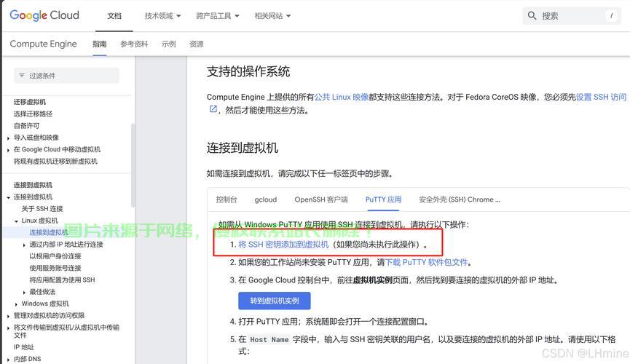630x364 pixels.
Task: Focus the 搜索 input field
Action: [x=572, y=16]
